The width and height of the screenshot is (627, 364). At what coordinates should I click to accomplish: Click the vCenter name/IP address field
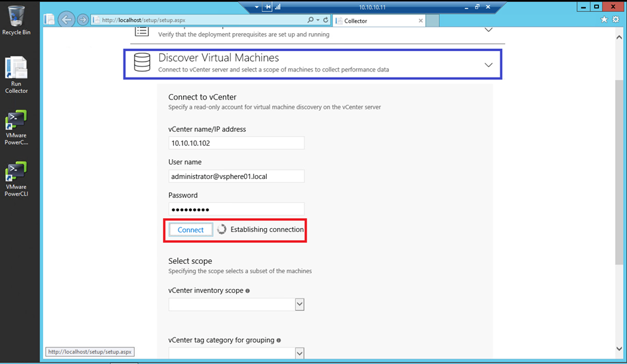pos(236,143)
